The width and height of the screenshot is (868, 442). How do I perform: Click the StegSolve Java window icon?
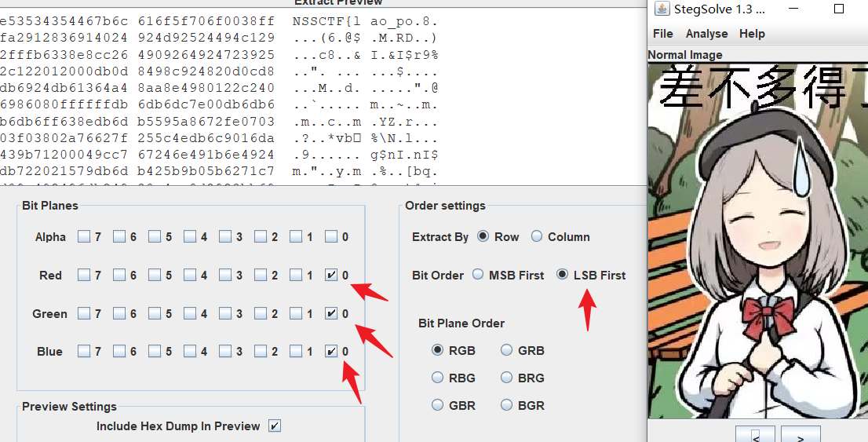pos(662,9)
